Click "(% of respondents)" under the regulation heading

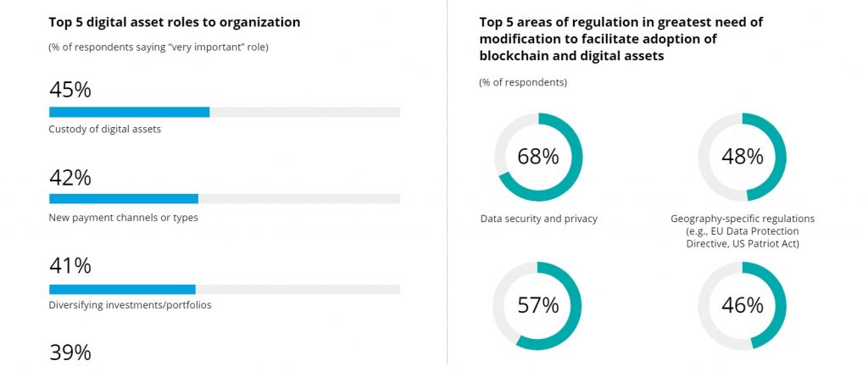[523, 82]
